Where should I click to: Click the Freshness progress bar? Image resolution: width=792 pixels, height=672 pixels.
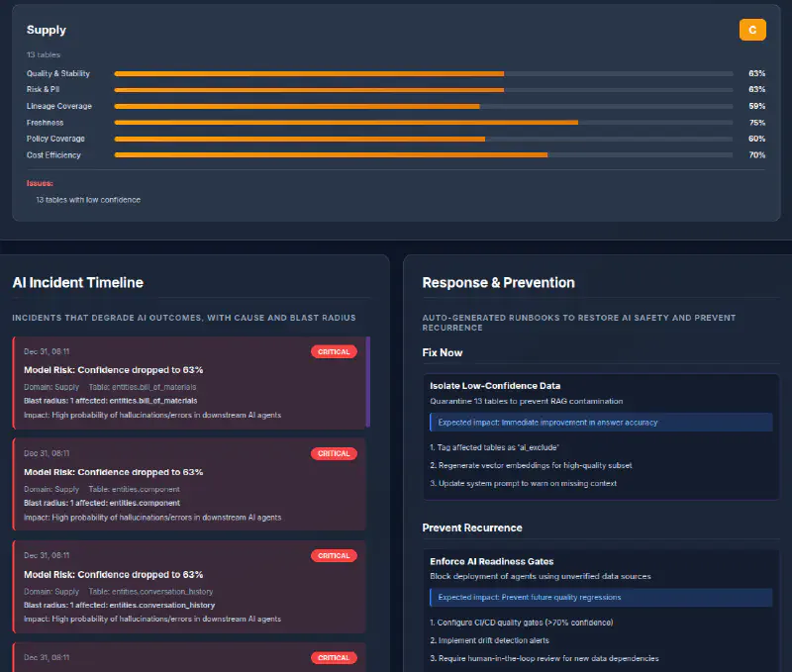424,122
